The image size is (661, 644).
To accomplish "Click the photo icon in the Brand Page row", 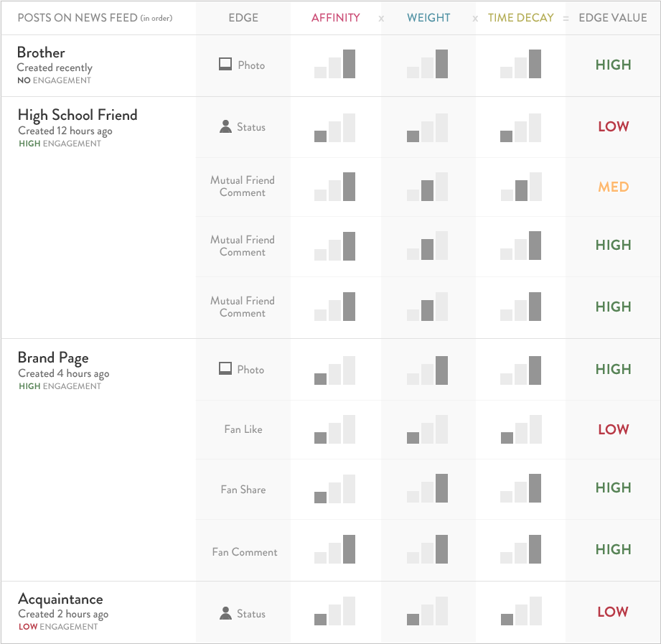I will click(x=225, y=369).
